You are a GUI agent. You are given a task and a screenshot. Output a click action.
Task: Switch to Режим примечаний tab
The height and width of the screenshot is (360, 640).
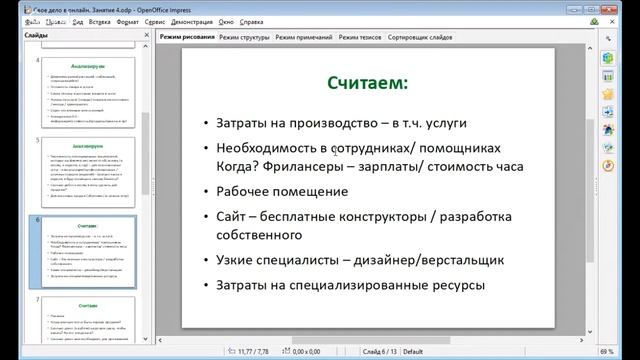tap(304, 37)
